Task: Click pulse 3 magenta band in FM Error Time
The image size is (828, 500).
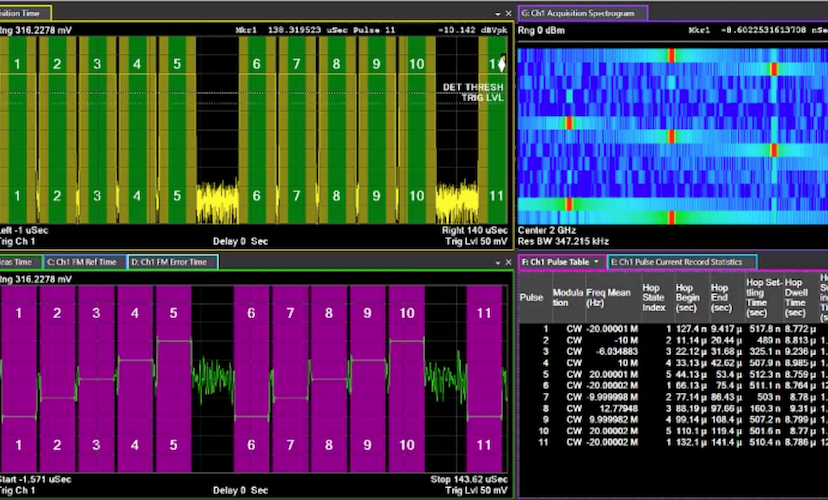Action: (x=96, y=379)
